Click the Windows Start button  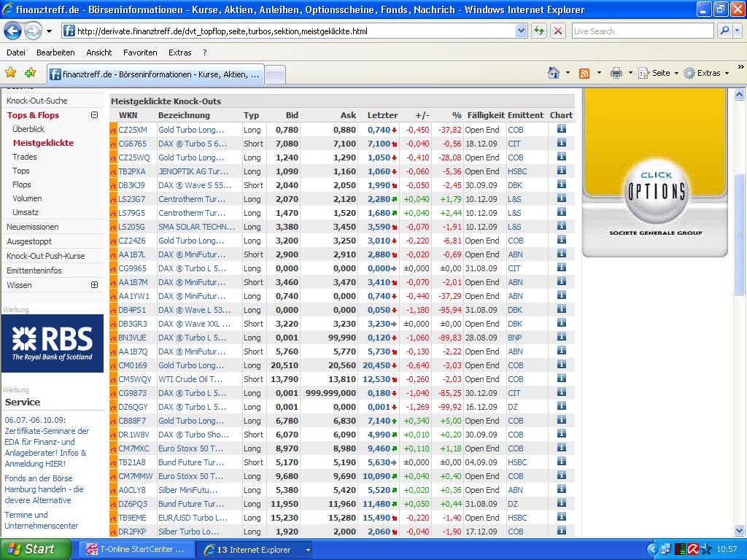35,549
